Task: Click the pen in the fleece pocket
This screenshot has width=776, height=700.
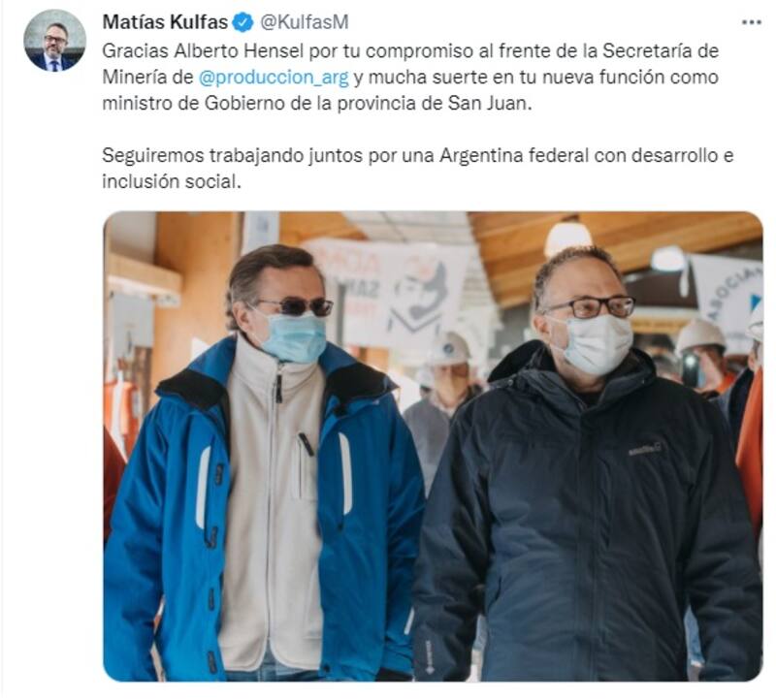Action: (306, 444)
